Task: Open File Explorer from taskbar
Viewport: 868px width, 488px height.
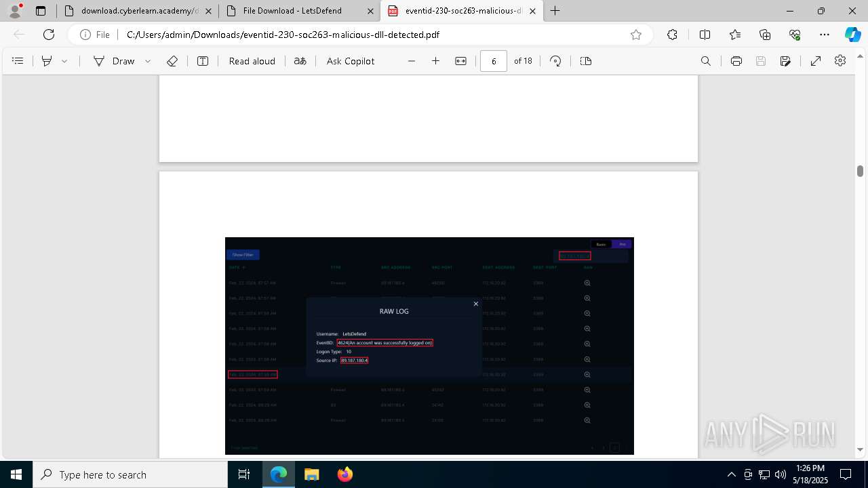Action: [x=311, y=474]
